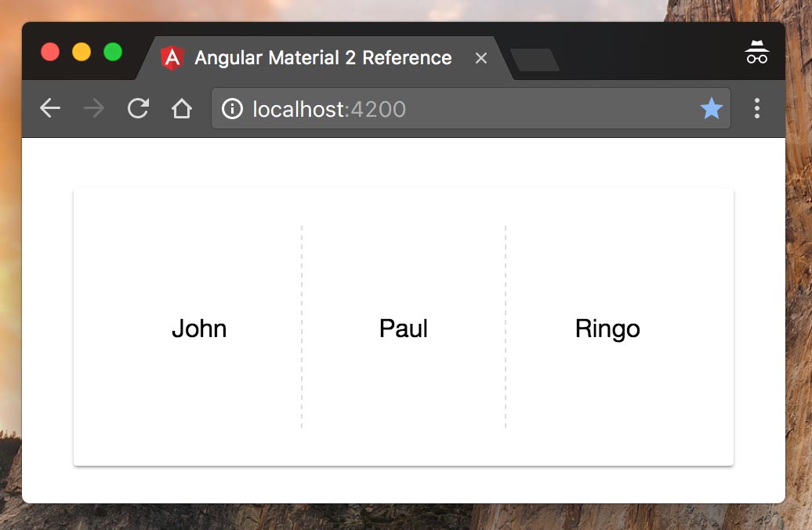The width and height of the screenshot is (812, 530).
Task: Click the Paul grid tile
Action: [x=404, y=329]
